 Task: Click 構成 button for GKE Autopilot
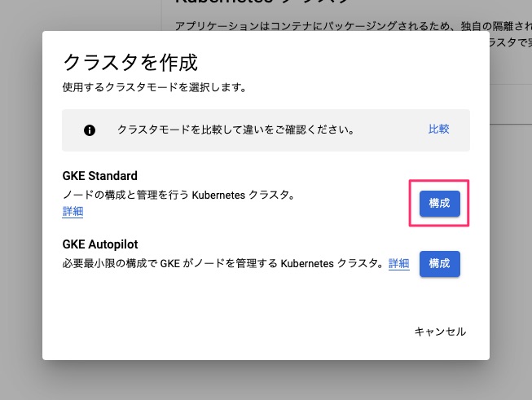coord(440,264)
